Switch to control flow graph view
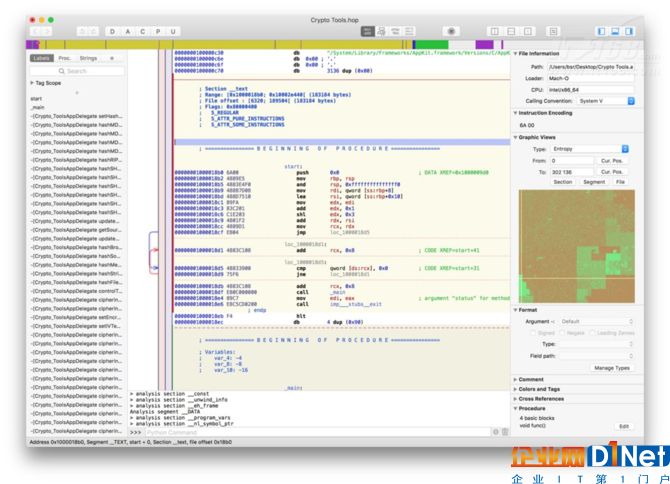670x484 pixels. point(382,31)
